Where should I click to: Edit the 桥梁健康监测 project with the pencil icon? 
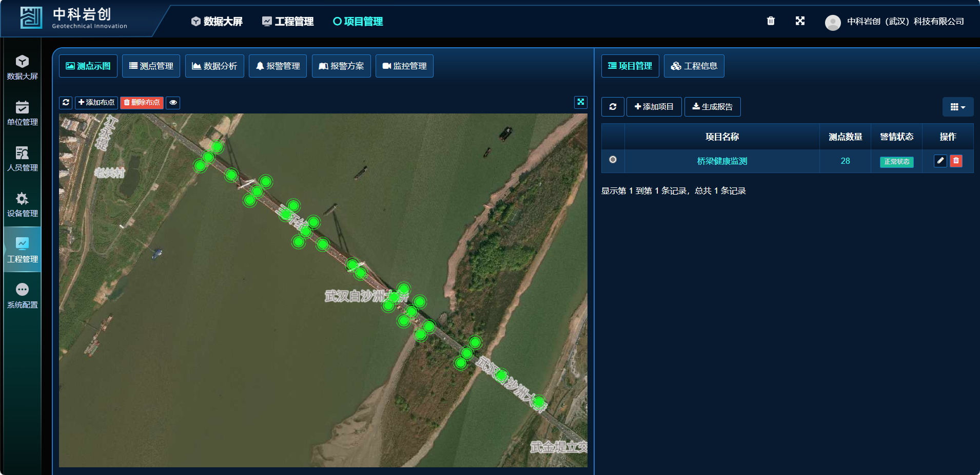pyautogui.click(x=940, y=161)
